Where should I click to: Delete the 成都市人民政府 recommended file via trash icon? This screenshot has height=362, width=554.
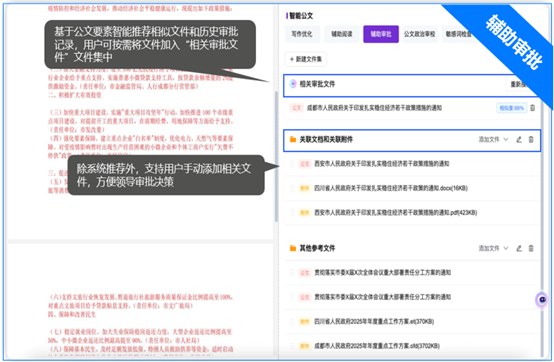(x=532, y=108)
